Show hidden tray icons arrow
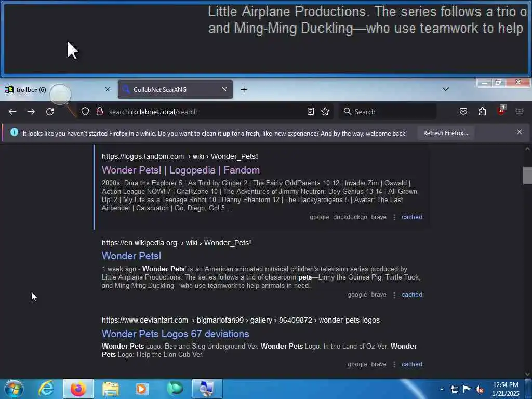This screenshot has width=532, height=399. pyautogui.click(x=442, y=389)
